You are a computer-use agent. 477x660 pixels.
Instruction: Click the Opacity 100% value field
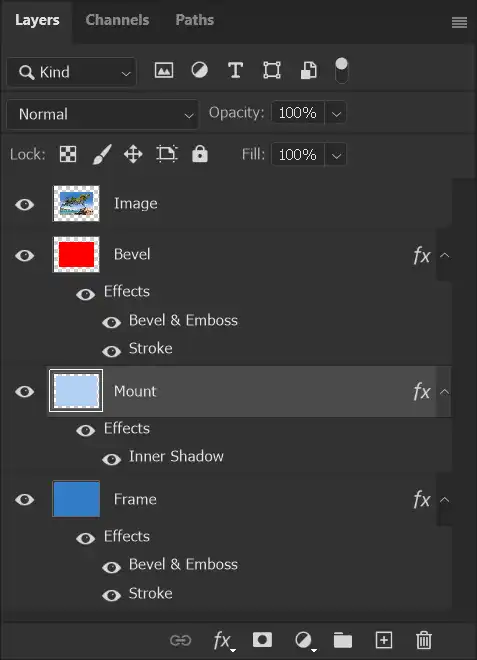coord(298,113)
